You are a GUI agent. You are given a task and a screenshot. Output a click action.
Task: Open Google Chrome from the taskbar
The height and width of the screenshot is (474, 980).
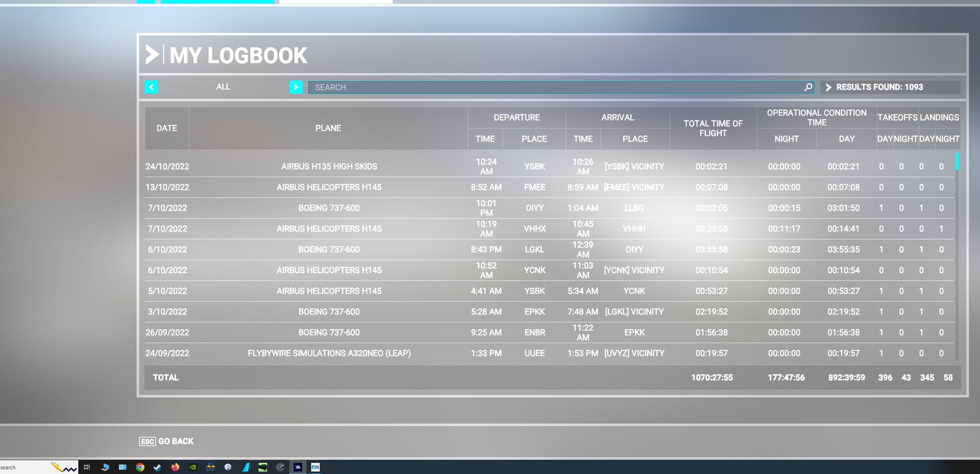pyautogui.click(x=140, y=467)
